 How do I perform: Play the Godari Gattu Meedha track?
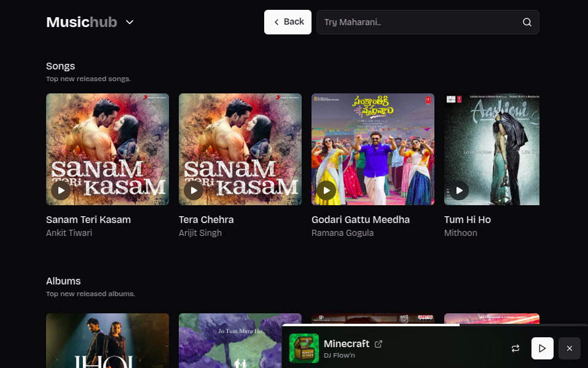326,190
